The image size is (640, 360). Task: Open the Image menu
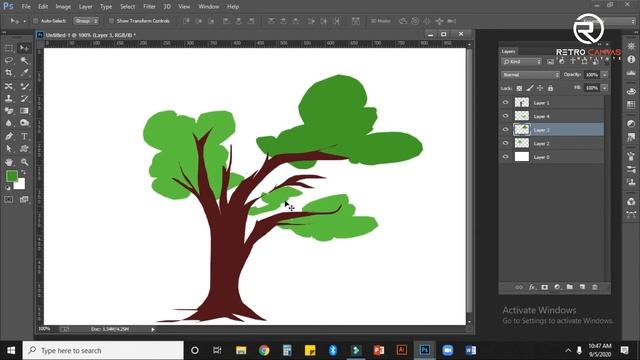pos(63,7)
